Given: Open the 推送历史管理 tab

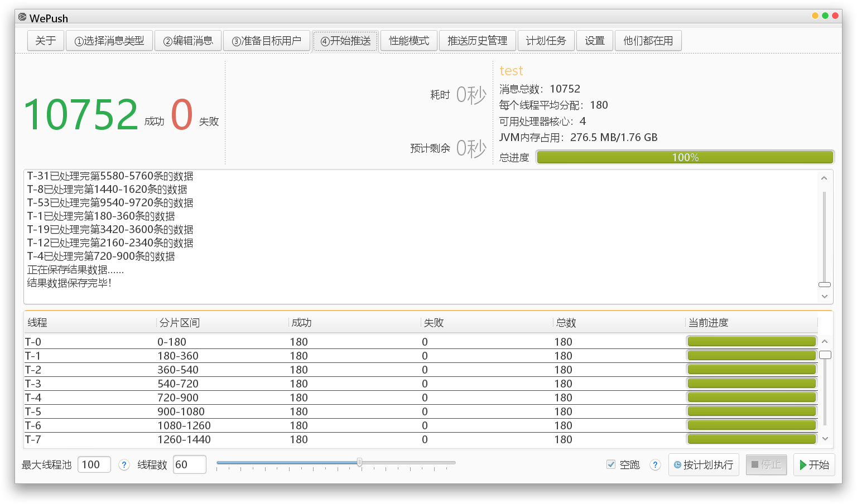Looking at the screenshot, I should tap(478, 41).
